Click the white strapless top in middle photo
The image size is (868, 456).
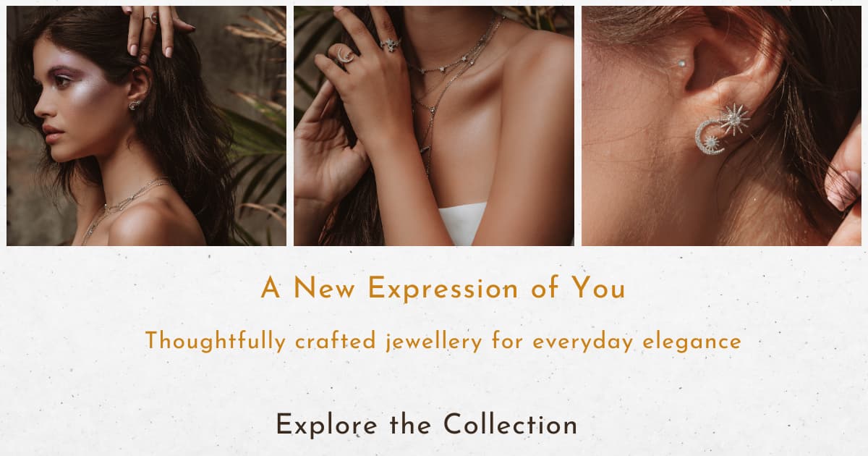tap(463, 223)
